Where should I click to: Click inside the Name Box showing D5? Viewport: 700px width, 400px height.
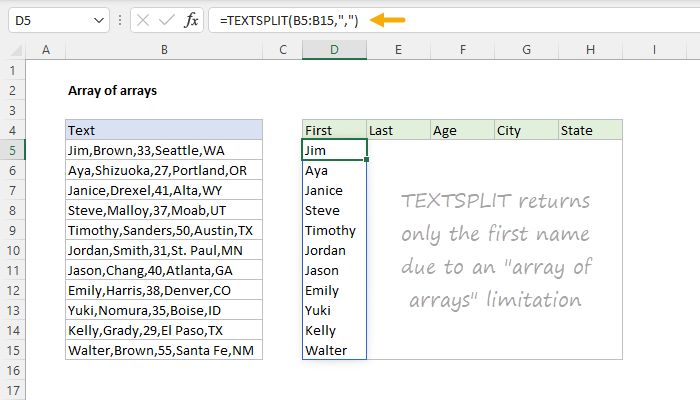click(x=50, y=19)
